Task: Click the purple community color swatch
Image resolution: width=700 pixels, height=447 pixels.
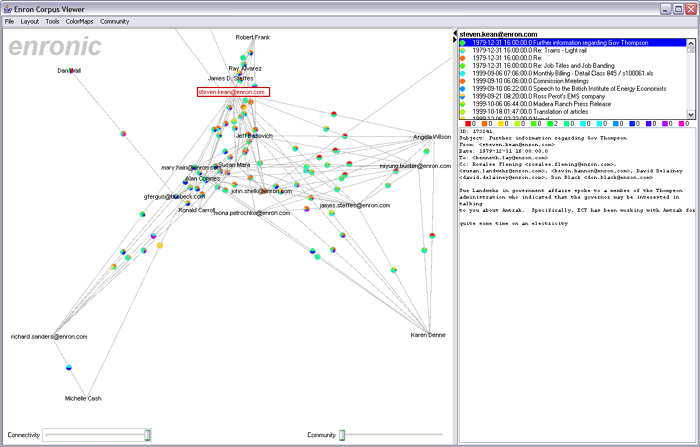Action: click(665, 124)
